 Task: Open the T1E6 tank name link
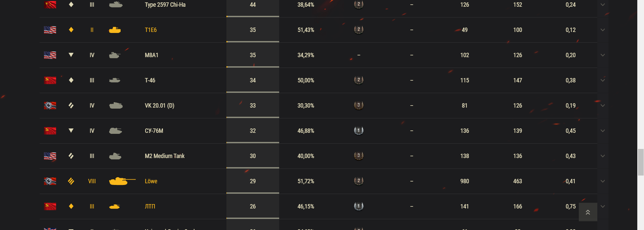coord(151,30)
